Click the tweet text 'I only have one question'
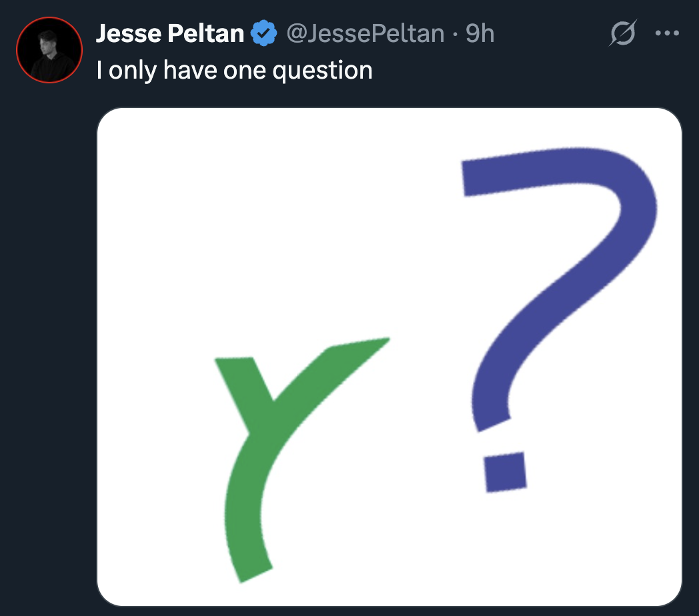This screenshot has height=616, width=699. click(235, 71)
